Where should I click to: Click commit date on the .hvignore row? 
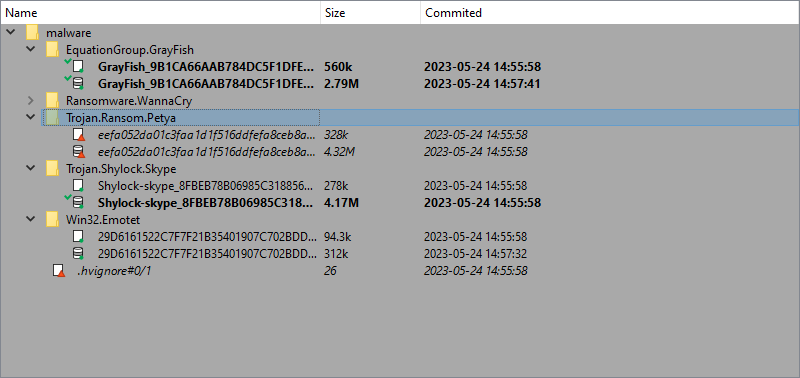coord(476,270)
